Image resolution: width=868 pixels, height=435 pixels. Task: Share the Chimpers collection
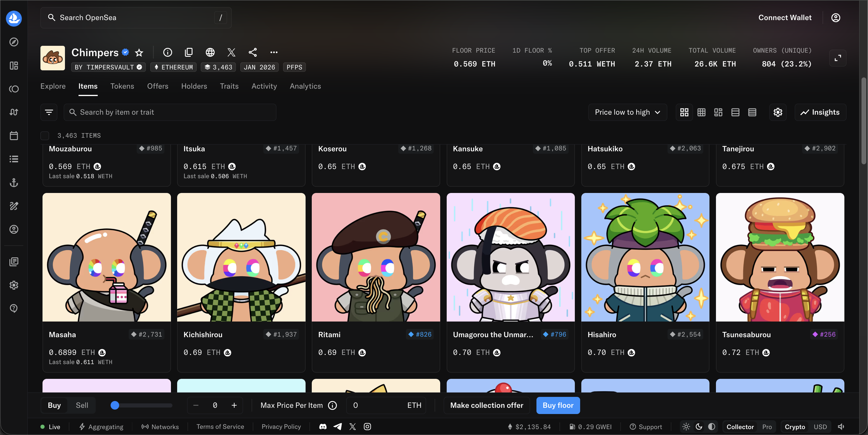(252, 52)
